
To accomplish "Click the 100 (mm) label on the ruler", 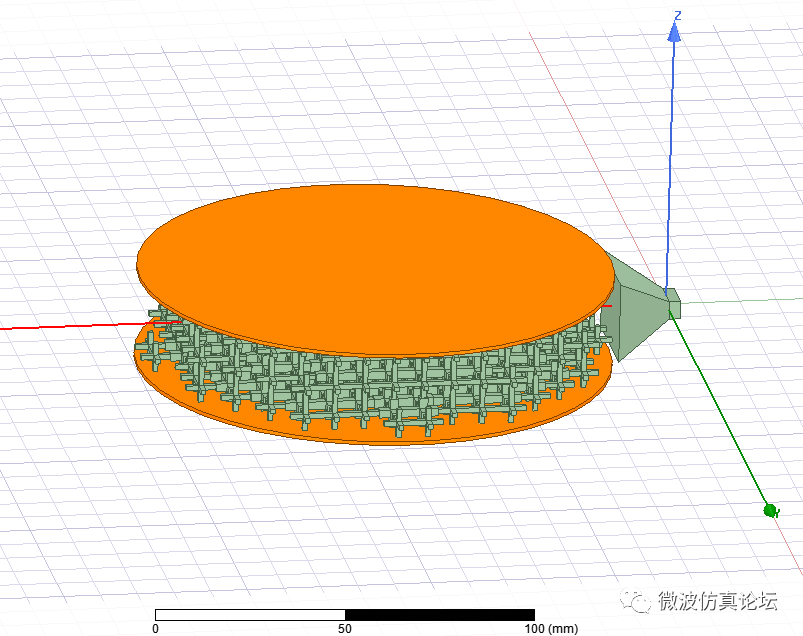I will click(x=540, y=629).
